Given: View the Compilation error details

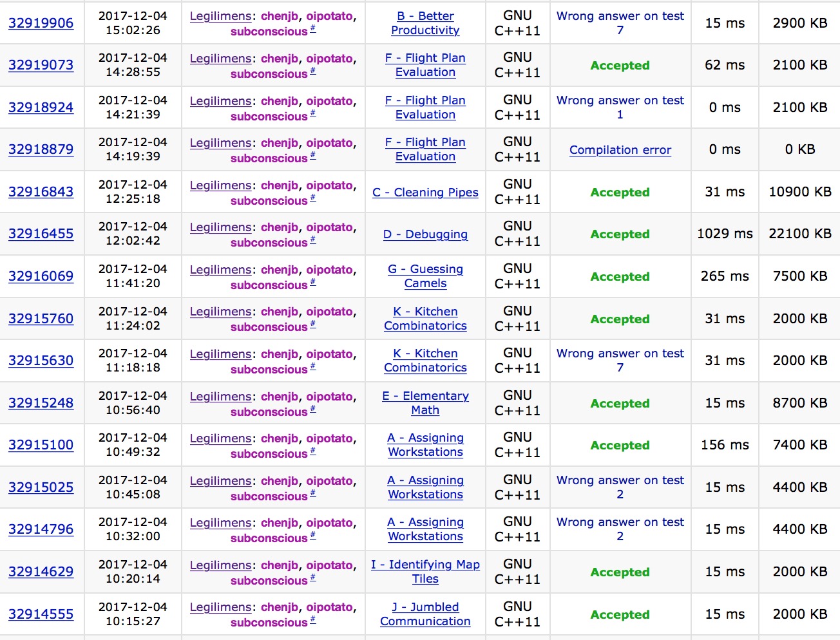Looking at the screenshot, I should click(x=620, y=150).
